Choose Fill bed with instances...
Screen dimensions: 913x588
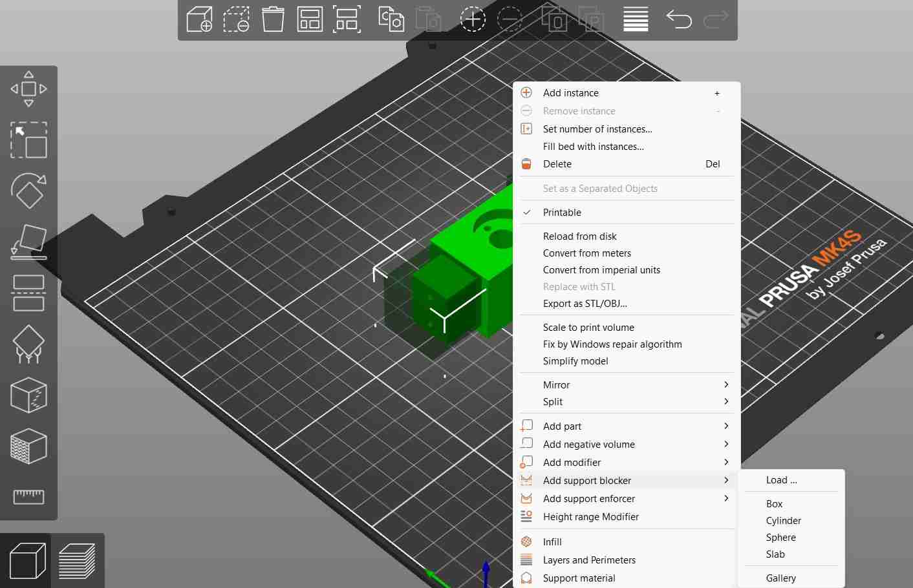pos(628,147)
